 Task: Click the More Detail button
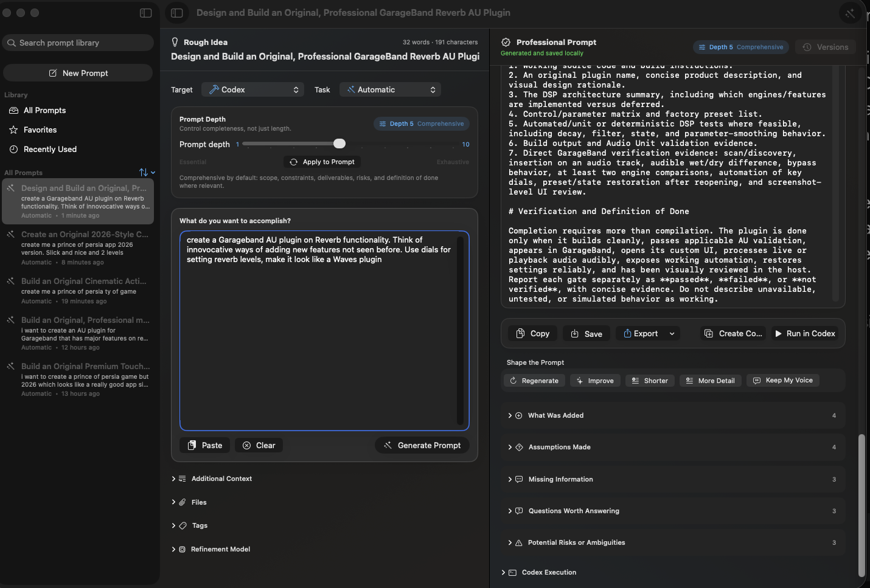pyautogui.click(x=710, y=381)
